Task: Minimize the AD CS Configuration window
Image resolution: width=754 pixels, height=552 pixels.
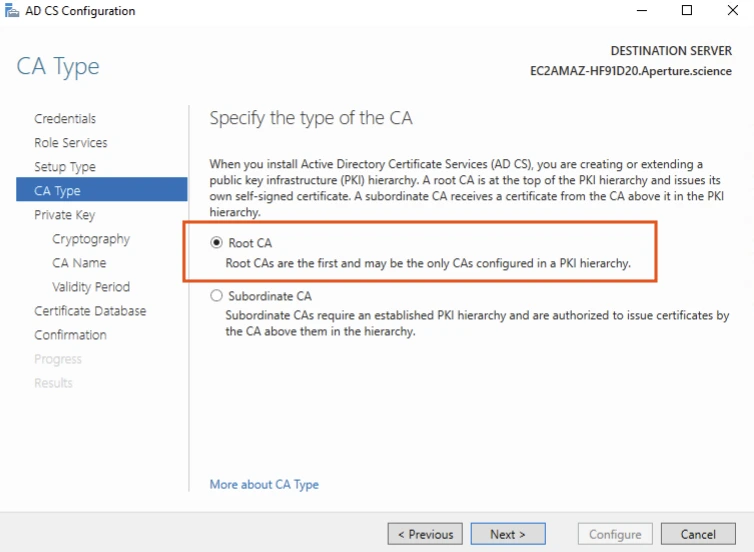Action: click(640, 11)
